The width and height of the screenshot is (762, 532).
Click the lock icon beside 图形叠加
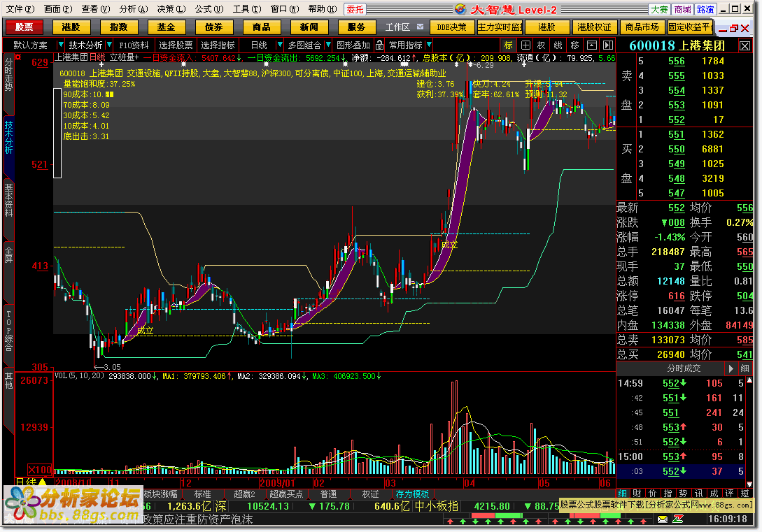(x=379, y=45)
